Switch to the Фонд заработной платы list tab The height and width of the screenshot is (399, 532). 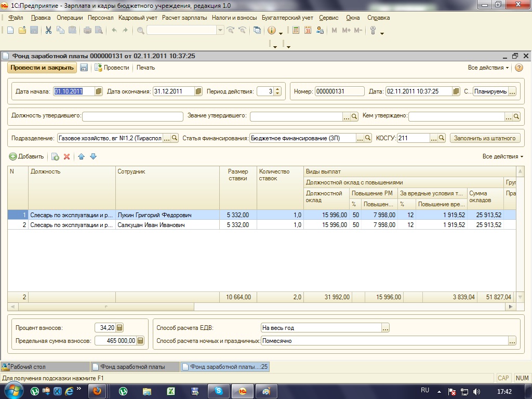tap(135, 367)
